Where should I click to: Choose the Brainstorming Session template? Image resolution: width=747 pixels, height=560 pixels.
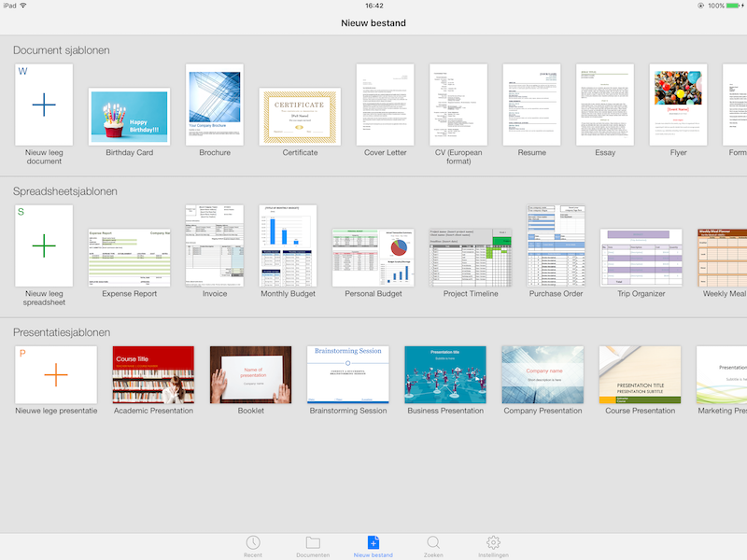coord(347,374)
